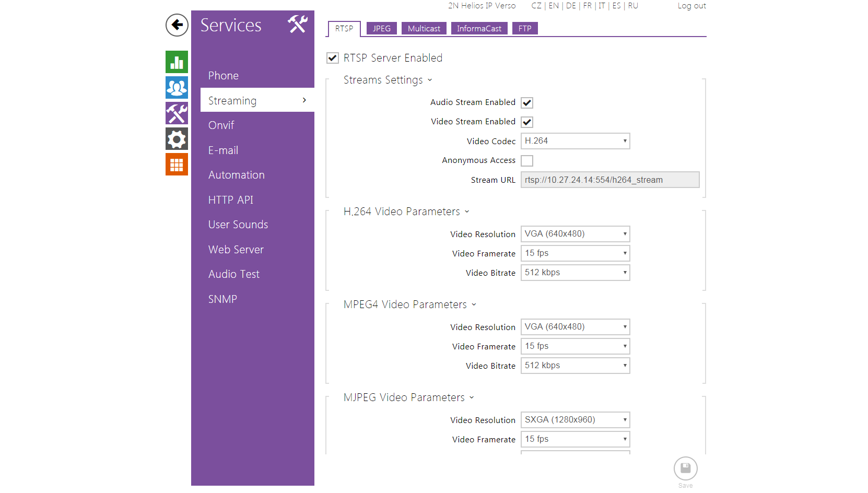Open the green Status chart icon
The height and width of the screenshot is (493, 868).
(177, 62)
